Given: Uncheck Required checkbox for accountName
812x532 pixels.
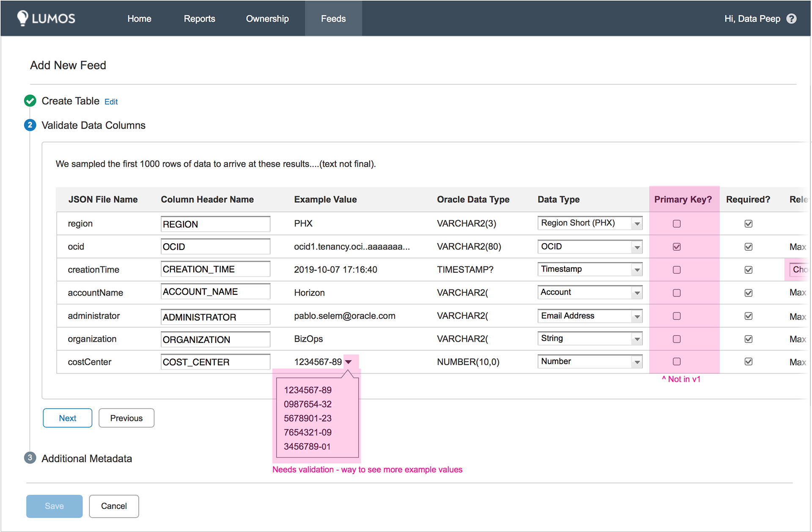Looking at the screenshot, I should [x=748, y=293].
